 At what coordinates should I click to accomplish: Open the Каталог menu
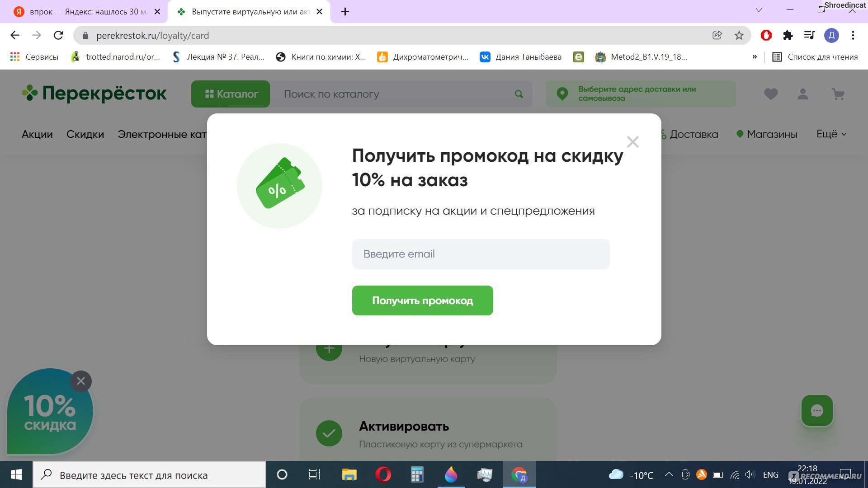click(x=231, y=94)
